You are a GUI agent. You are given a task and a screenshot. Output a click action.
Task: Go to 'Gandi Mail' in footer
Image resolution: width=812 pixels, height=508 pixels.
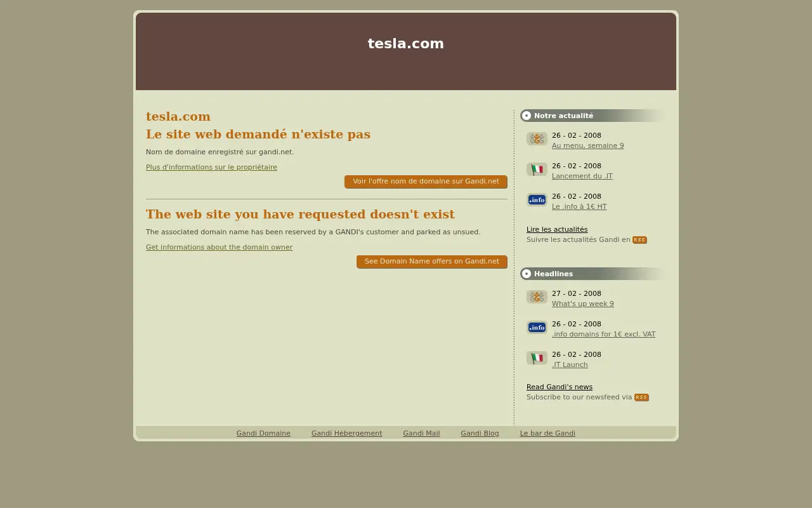click(421, 434)
